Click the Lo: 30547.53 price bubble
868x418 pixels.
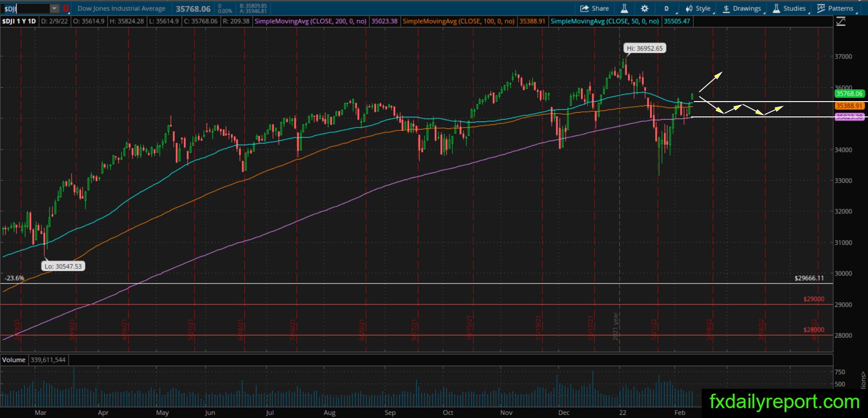[63, 266]
